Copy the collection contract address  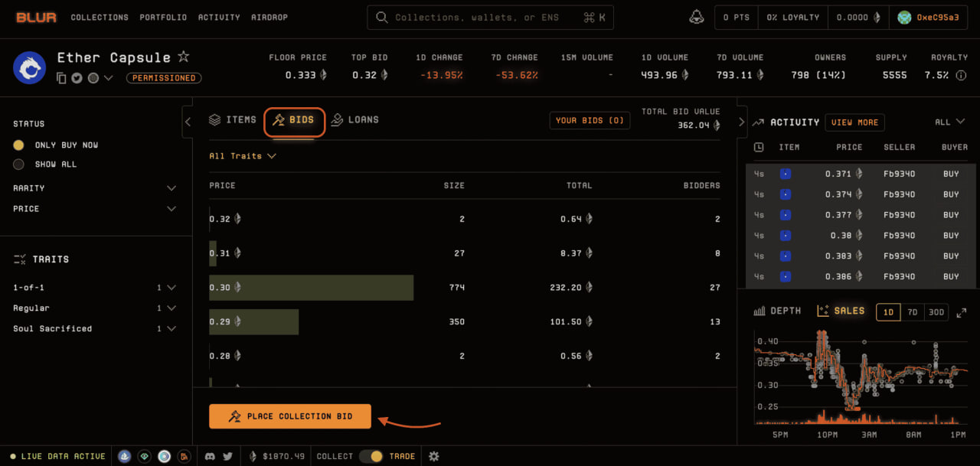coord(61,78)
